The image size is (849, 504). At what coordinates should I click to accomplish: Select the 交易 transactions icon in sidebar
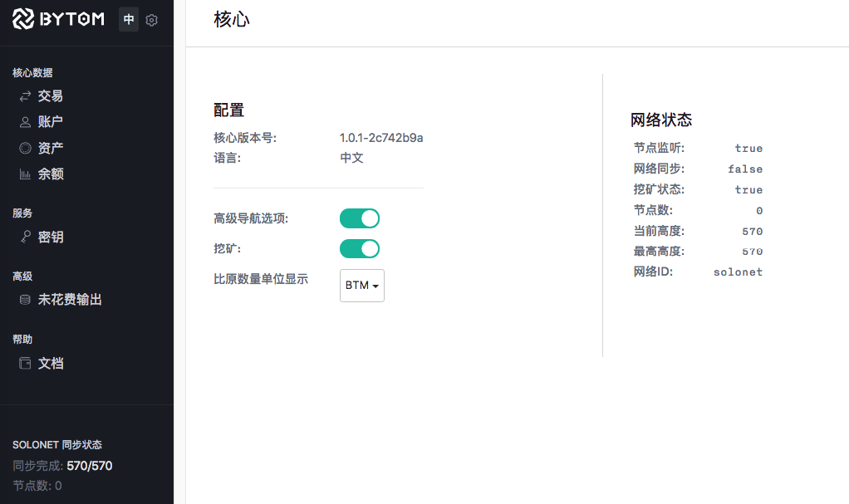click(25, 95)
